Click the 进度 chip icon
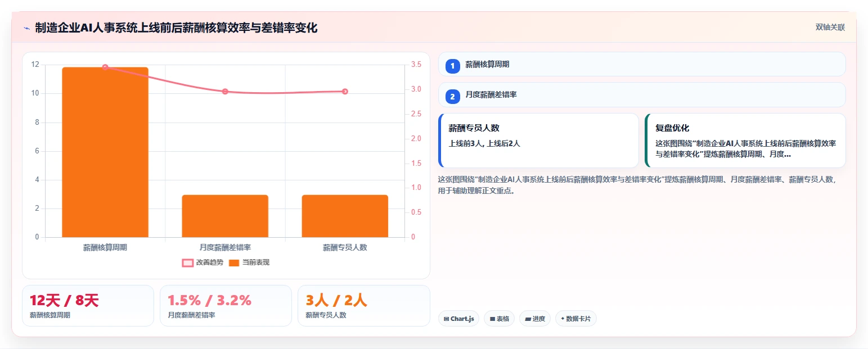Viewport: 868px width, 349px height. tap(528, 319)
